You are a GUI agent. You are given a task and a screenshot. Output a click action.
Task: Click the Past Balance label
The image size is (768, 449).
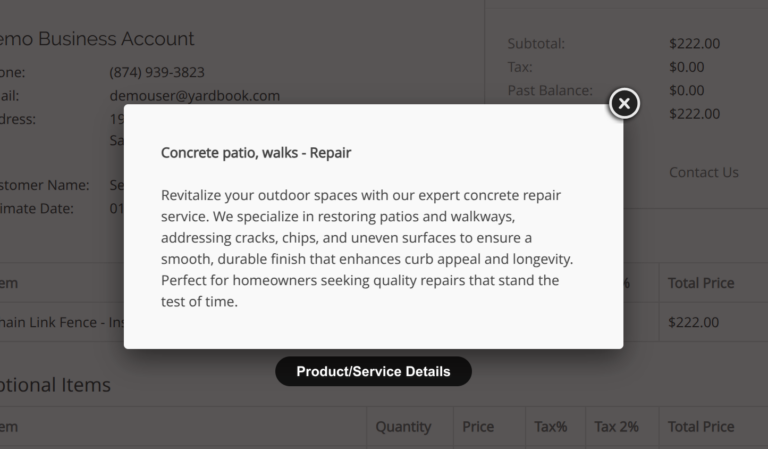[x=550, y=90]
